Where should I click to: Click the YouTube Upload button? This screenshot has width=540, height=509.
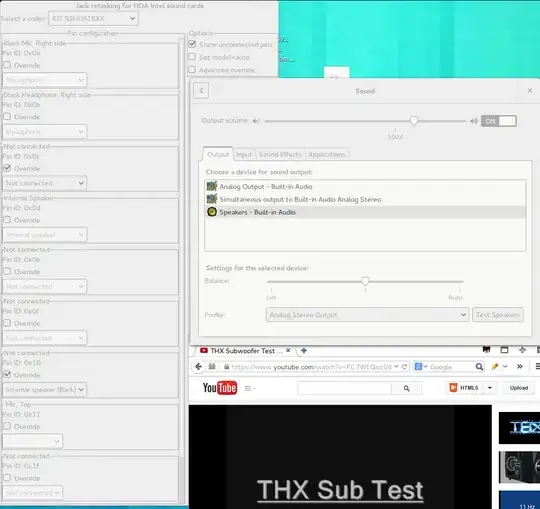point(519,388)
